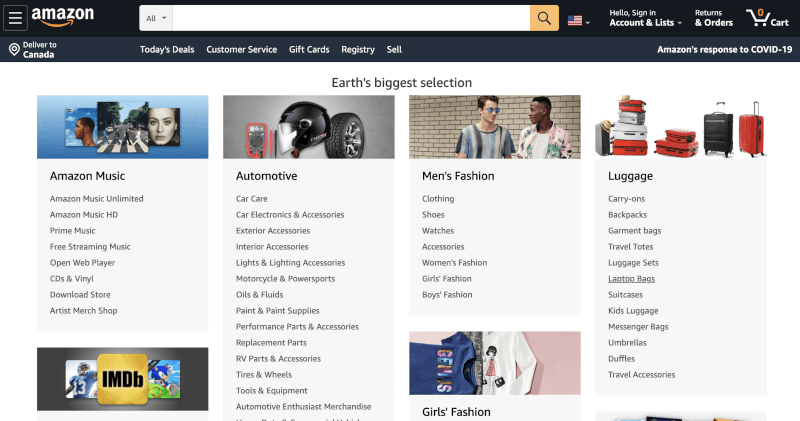Screen dimensions: 800x421
Task: View Amazon's response to COVID-19
Action: [x=724, y=49]
